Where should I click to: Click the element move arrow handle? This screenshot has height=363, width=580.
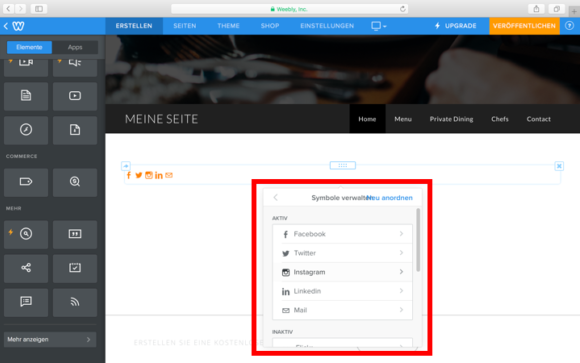pos(126,166)
